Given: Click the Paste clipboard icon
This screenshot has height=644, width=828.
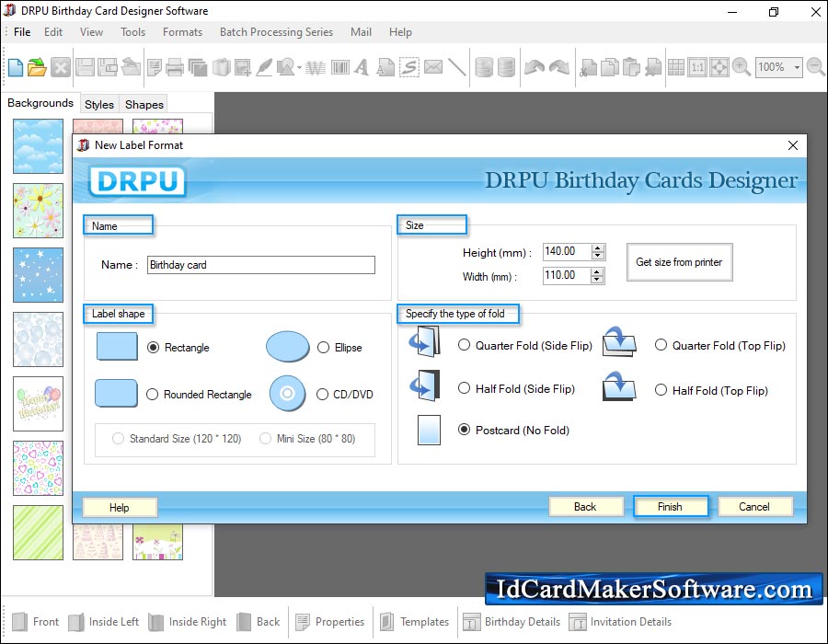Looking at the screenshot, I should click(631, 67).
